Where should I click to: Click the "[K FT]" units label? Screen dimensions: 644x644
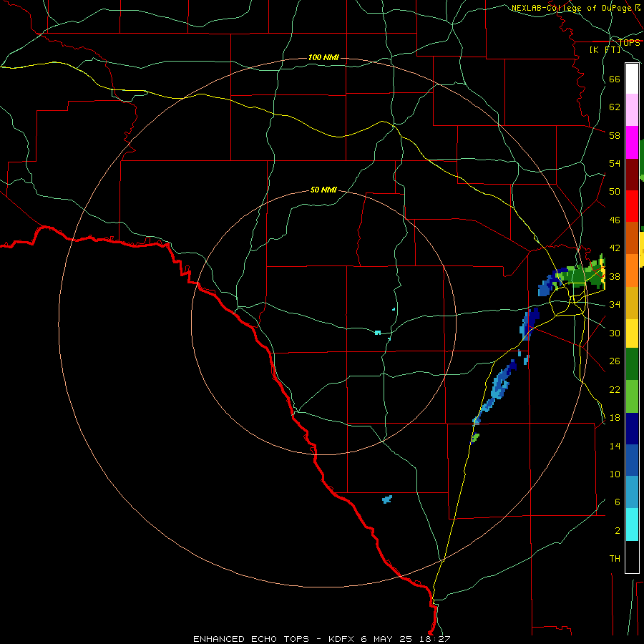click(x=605, y=50)
